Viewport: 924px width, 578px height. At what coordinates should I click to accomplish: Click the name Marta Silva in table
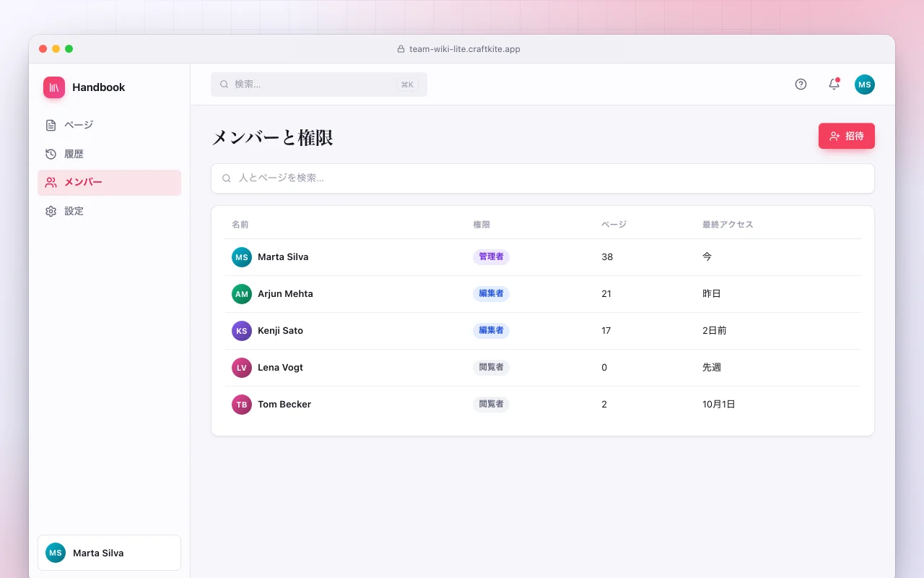tap(283, 257)
